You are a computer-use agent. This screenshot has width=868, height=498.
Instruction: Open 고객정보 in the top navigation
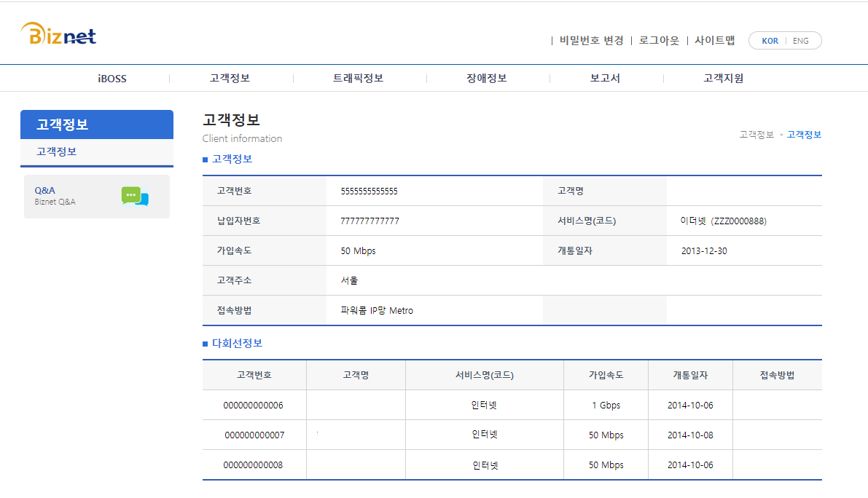click(230, 79)
